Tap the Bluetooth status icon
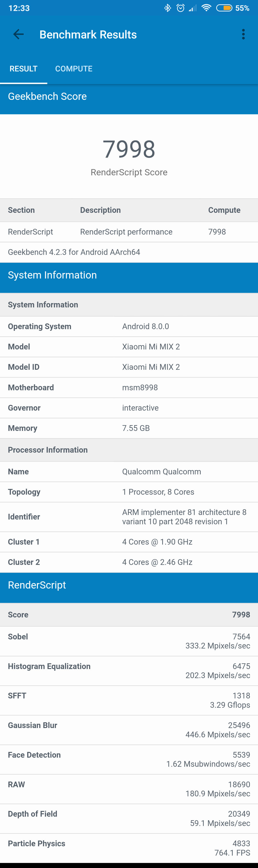 point(167,8)
